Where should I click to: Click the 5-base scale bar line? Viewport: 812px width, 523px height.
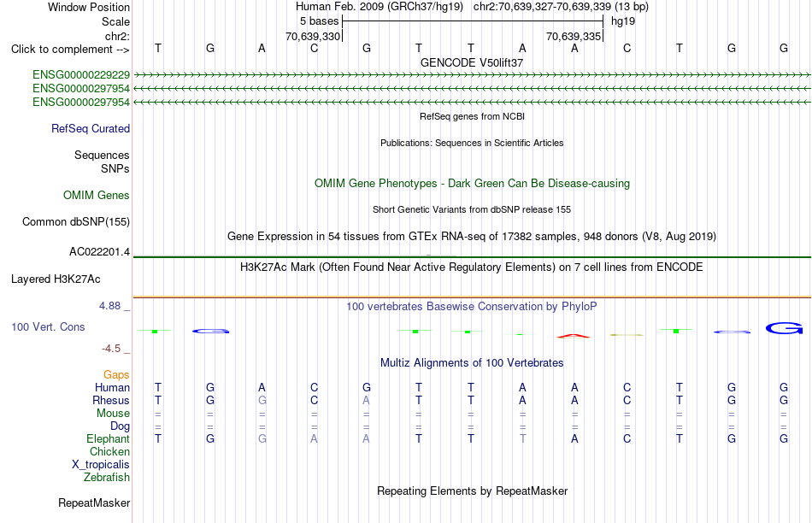[473, 21]
